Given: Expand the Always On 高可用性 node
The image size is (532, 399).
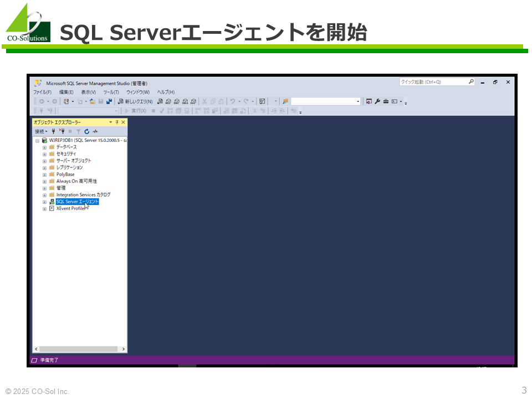Looking at the screenshot, I should pos(44,182).
